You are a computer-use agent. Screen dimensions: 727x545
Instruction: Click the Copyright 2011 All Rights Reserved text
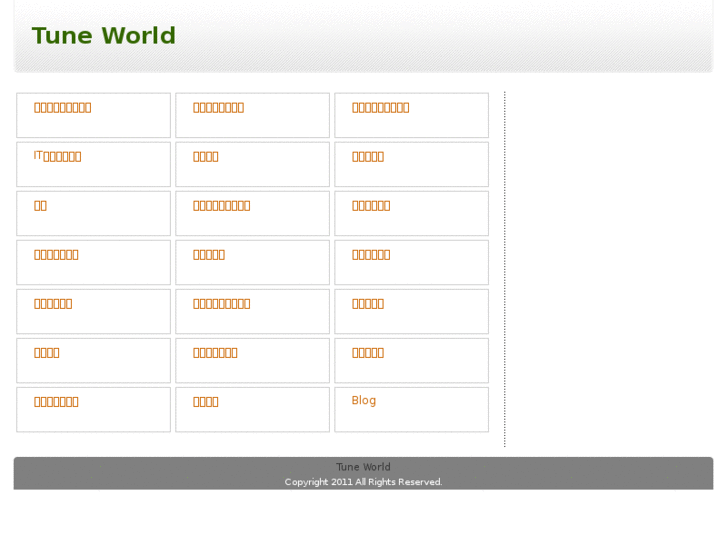coord(363,482)
